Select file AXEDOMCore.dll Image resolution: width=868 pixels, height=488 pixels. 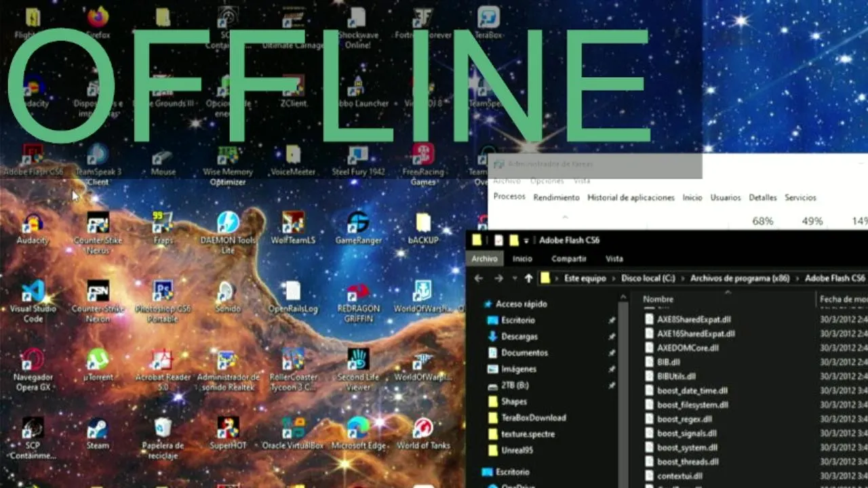click(688, 348)
